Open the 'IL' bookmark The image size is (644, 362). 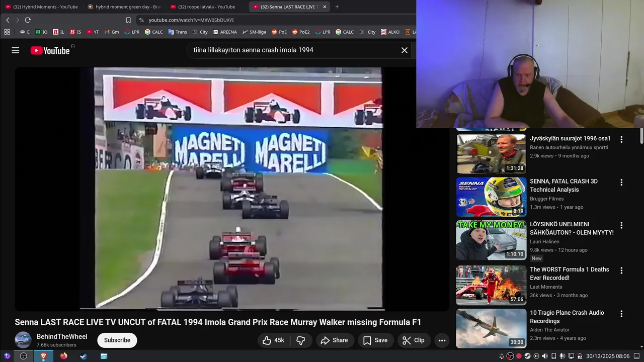[59, 32]
